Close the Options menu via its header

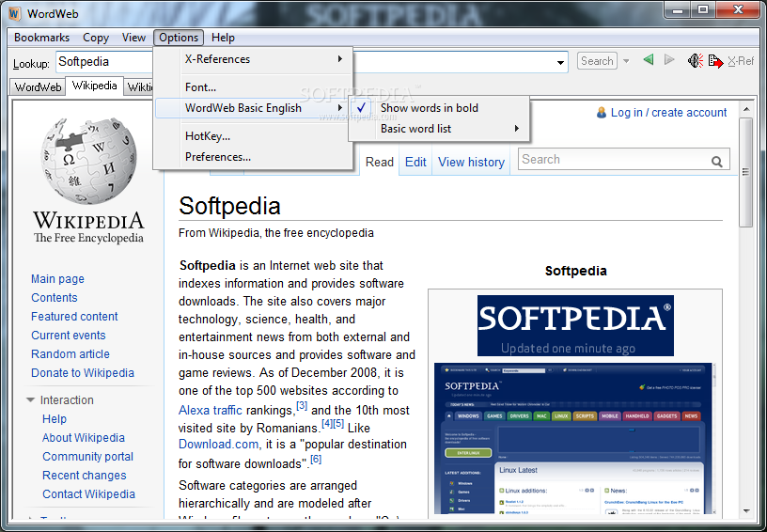point(179,38)
